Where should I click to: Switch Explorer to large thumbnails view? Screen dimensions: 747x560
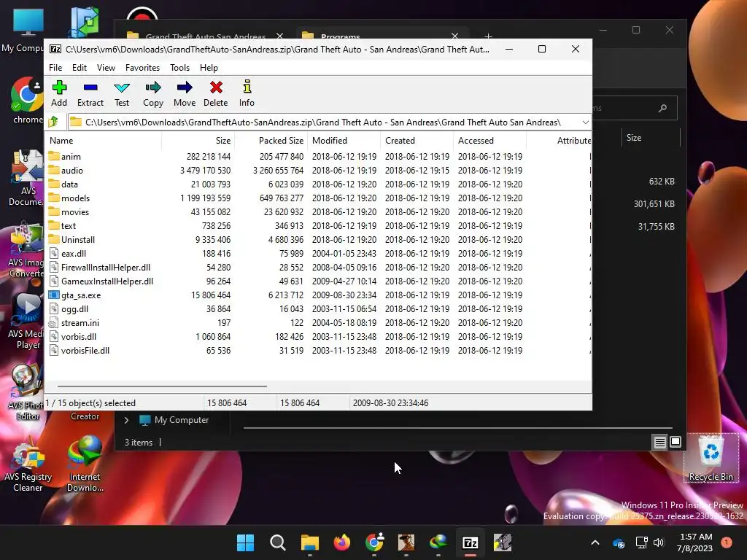pos(676,443)
